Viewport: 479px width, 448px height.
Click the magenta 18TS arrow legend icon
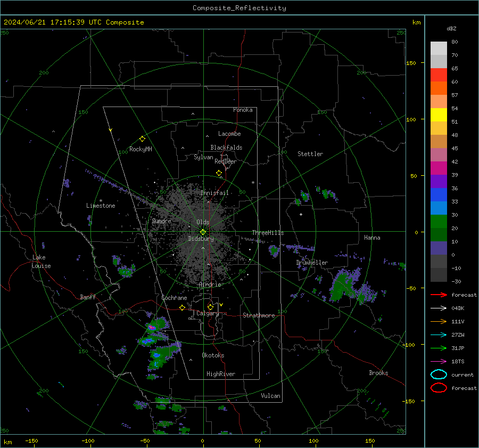coord(439,362)
